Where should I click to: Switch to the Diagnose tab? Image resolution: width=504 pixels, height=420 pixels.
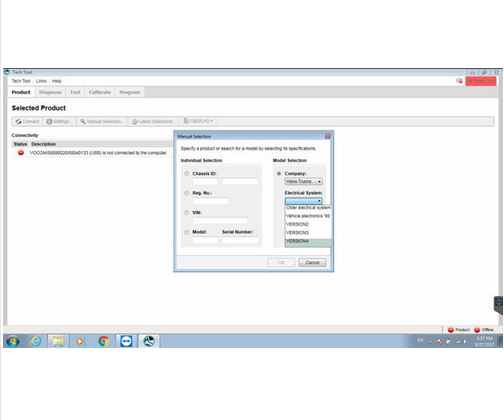[50, 92]
